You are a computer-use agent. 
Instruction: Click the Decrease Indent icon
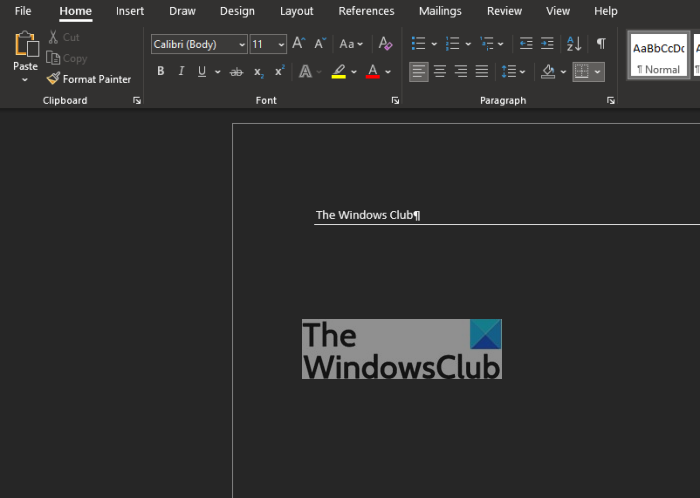click(526, 44)
